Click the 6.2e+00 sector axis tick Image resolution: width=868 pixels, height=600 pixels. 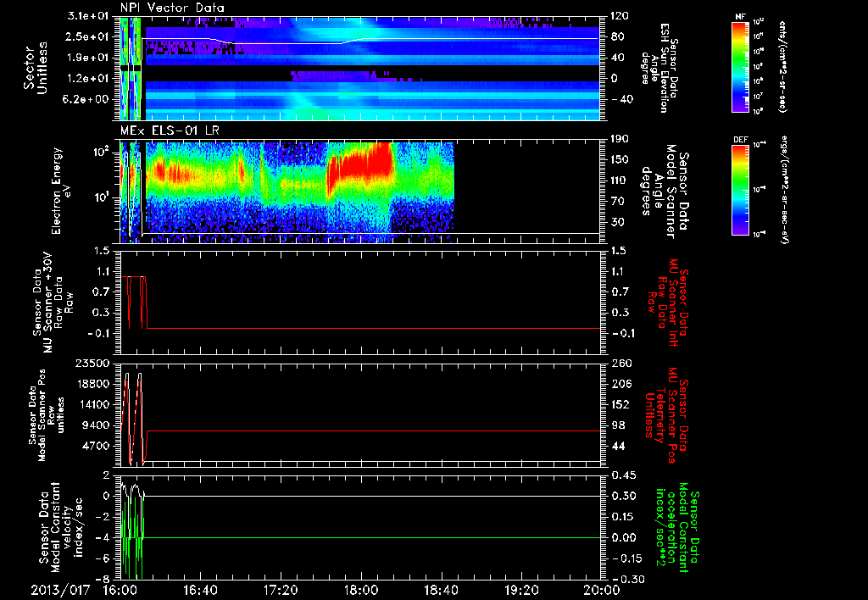pos(87,99)
